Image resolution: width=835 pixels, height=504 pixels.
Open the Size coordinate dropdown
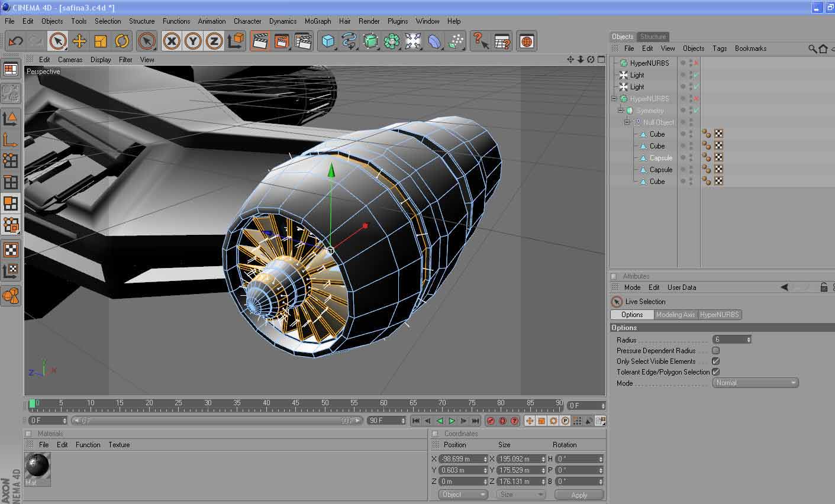coord(521,495)
